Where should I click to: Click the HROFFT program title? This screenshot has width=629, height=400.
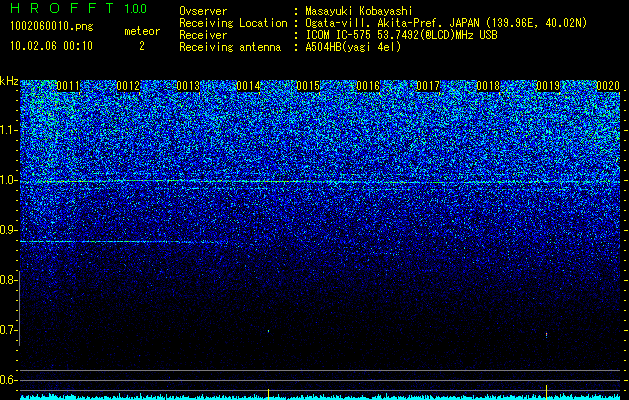[x=63, y=8]
